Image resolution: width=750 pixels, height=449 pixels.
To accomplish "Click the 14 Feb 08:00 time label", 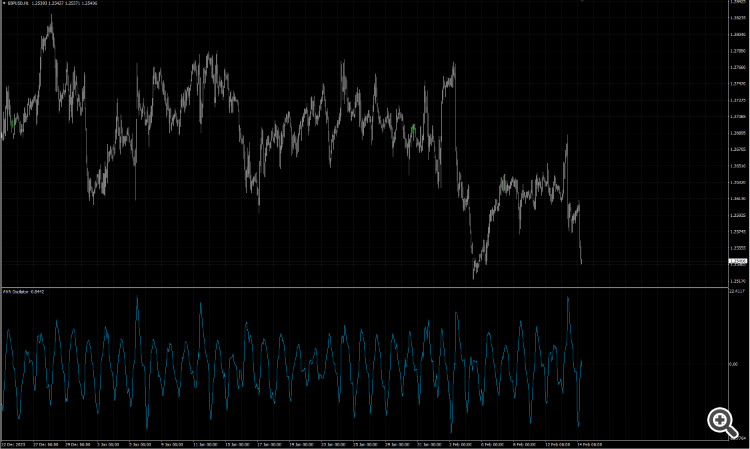I will coord(589,445).
